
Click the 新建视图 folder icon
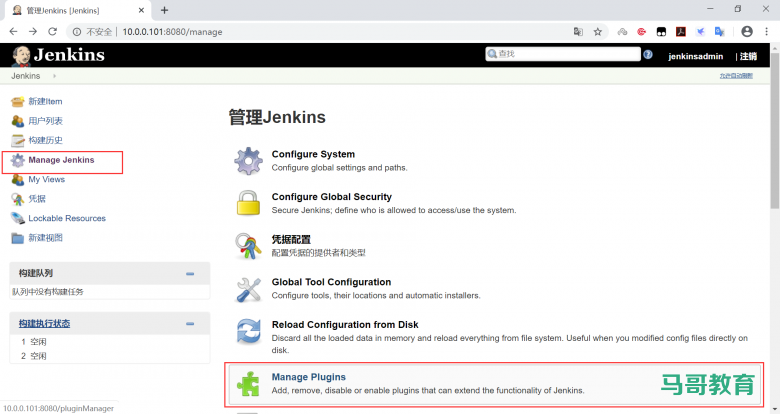coord(17,238)
